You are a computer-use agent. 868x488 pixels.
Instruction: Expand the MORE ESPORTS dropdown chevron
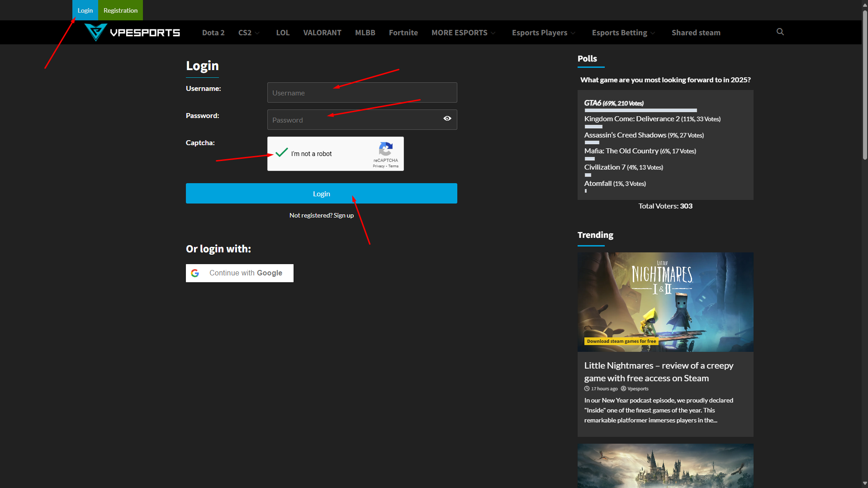coord(493,33)
